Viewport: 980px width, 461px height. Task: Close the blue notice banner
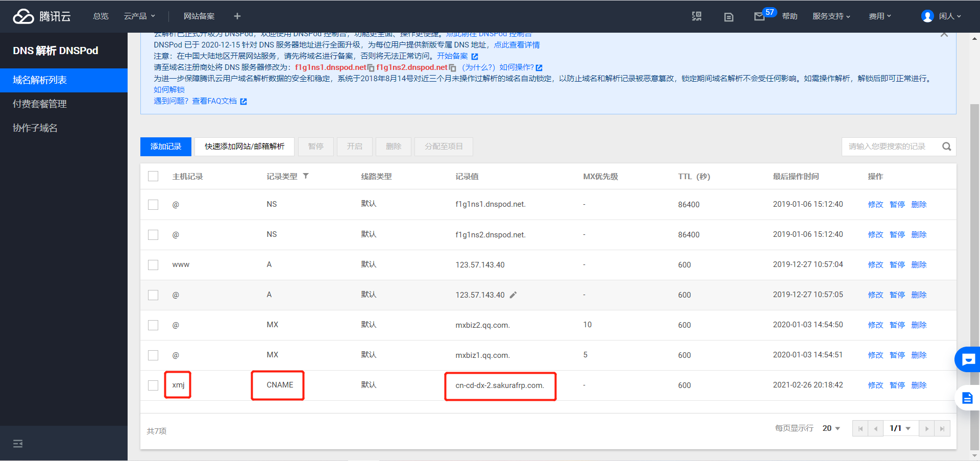click(944, 34)
